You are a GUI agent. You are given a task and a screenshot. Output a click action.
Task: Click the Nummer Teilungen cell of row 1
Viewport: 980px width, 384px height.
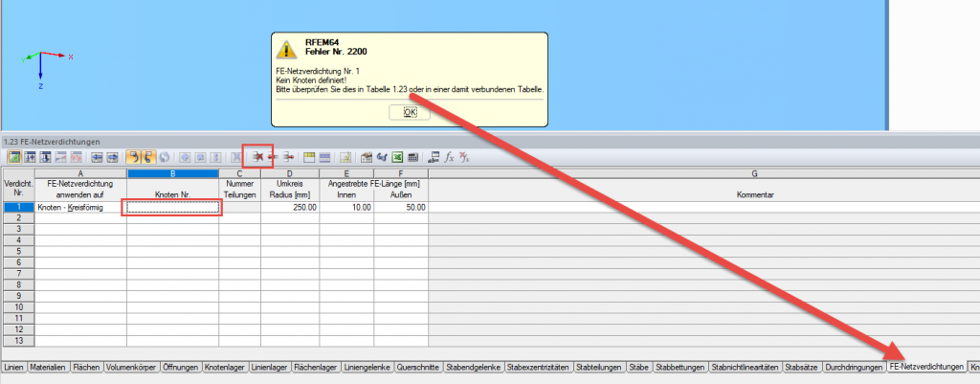(x=239, y=207)
